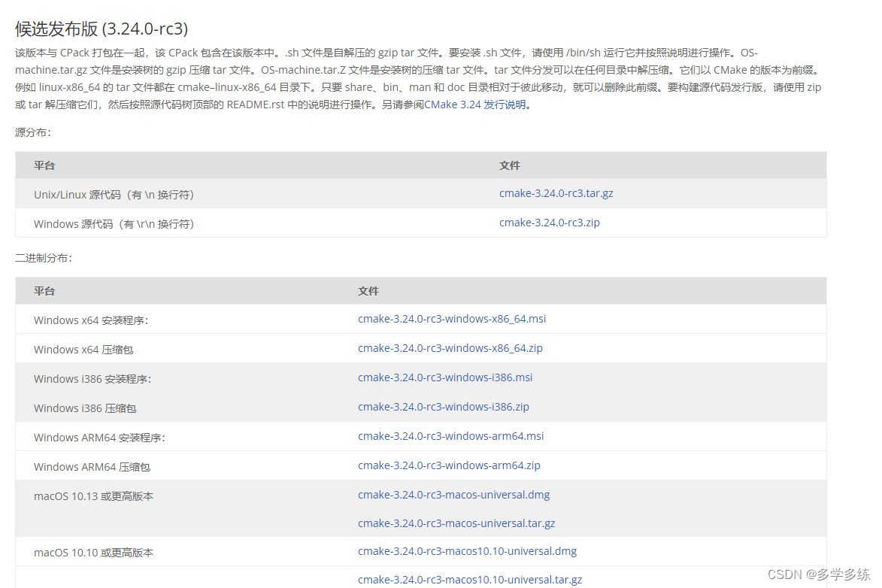Click the 源分布 label
The image size is (882, 588).
pyautogui.click(x=32, y=133)
